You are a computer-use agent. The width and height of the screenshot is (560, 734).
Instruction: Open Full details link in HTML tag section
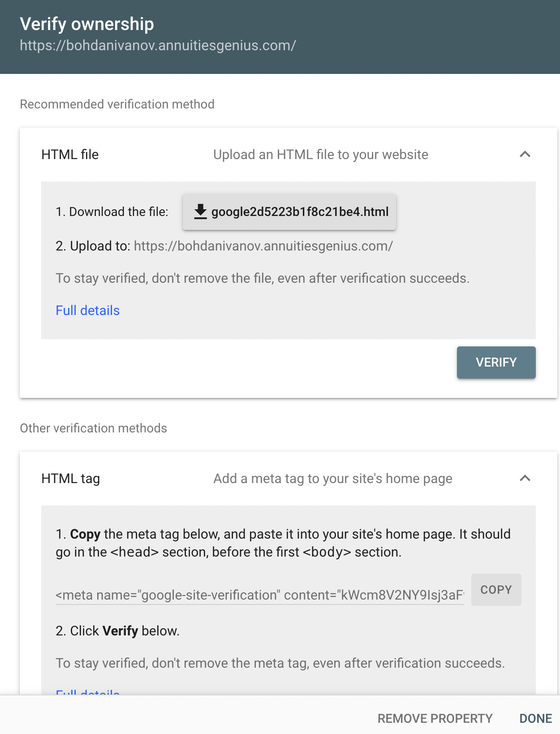click(87, 692)
